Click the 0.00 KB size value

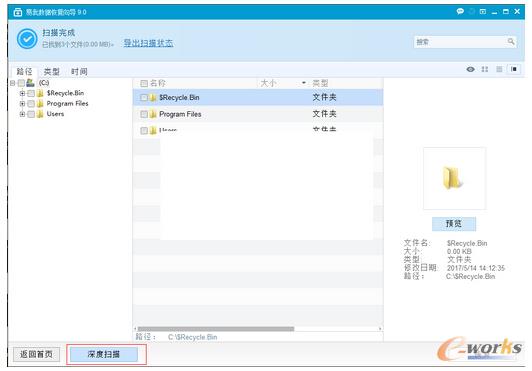coord(459,252)
